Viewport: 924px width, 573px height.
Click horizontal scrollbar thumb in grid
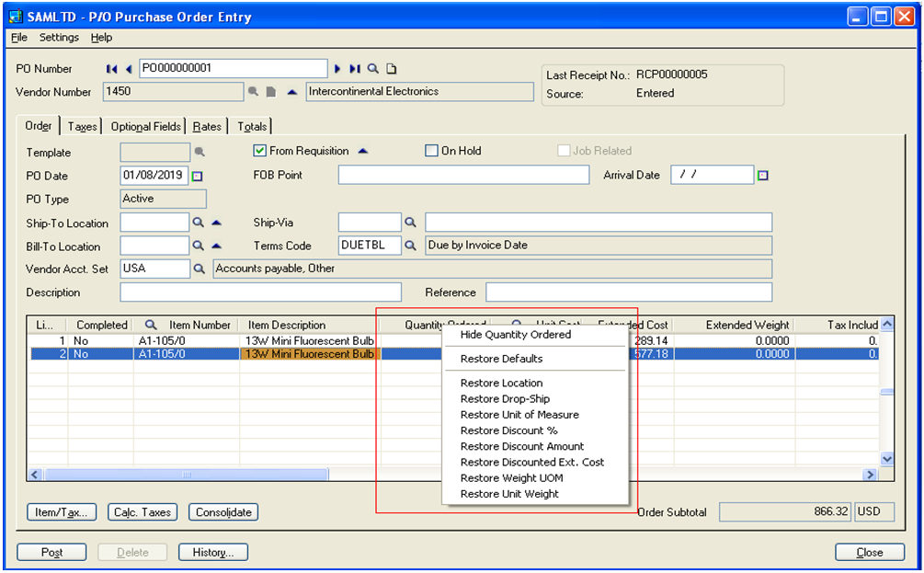pyautogui.click(x=187, y=475)
